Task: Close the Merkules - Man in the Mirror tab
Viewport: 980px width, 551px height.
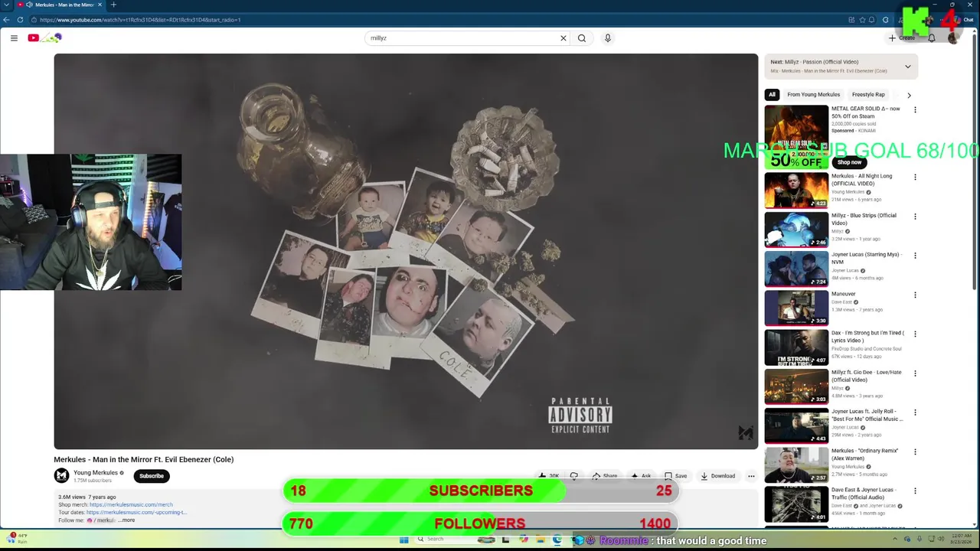Action: (100, 5)
